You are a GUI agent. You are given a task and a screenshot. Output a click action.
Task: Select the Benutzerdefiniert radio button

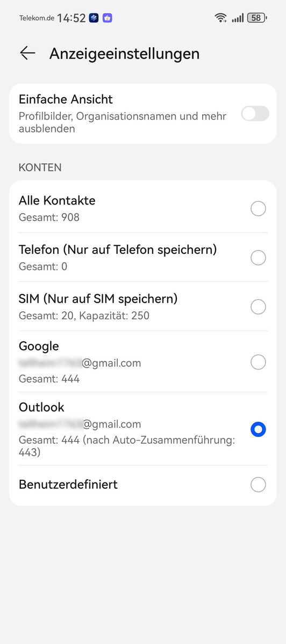(259, 485)
